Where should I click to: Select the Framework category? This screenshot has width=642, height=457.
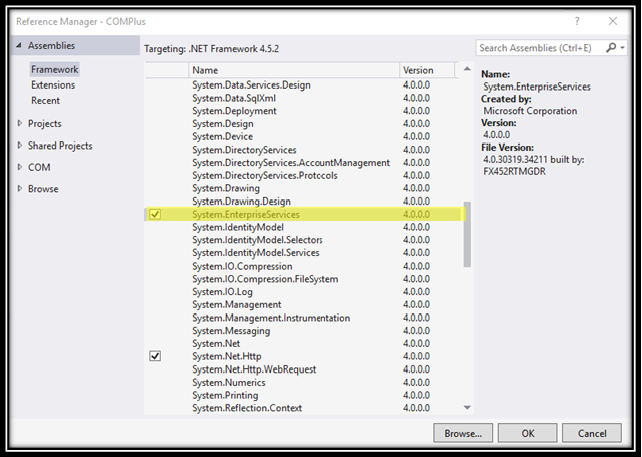tap(54, 69)
